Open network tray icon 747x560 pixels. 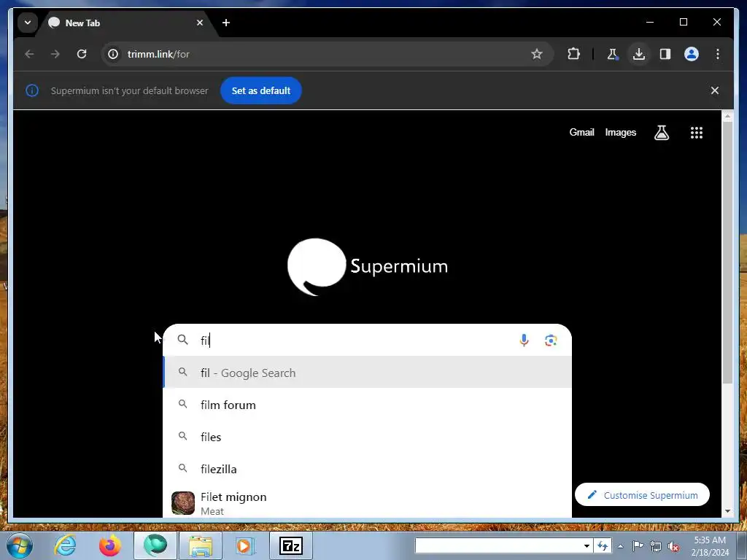coord(656,546)
